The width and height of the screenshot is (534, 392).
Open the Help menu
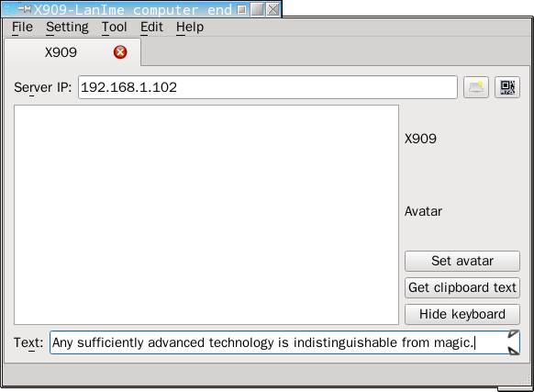(x=190, y=27)
